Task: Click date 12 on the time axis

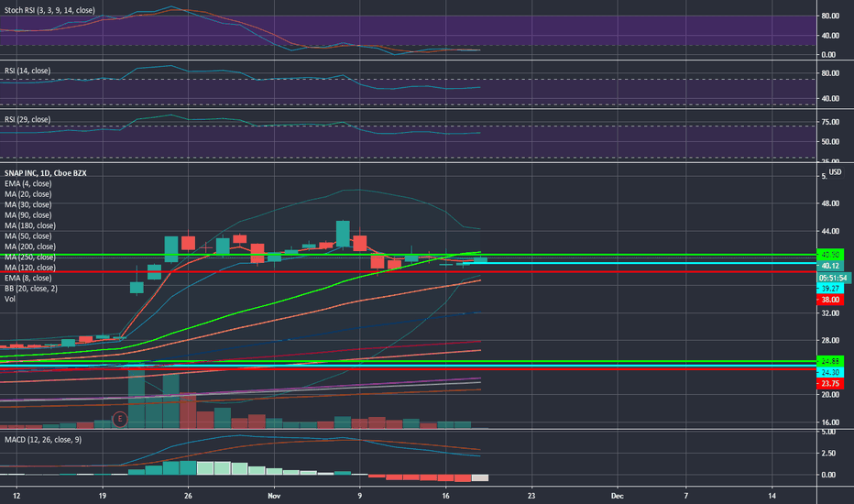Action: click(x=16, y=496)
